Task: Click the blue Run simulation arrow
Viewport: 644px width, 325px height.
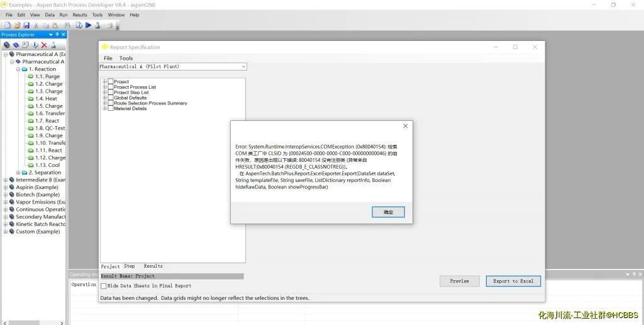Action: 88,25
